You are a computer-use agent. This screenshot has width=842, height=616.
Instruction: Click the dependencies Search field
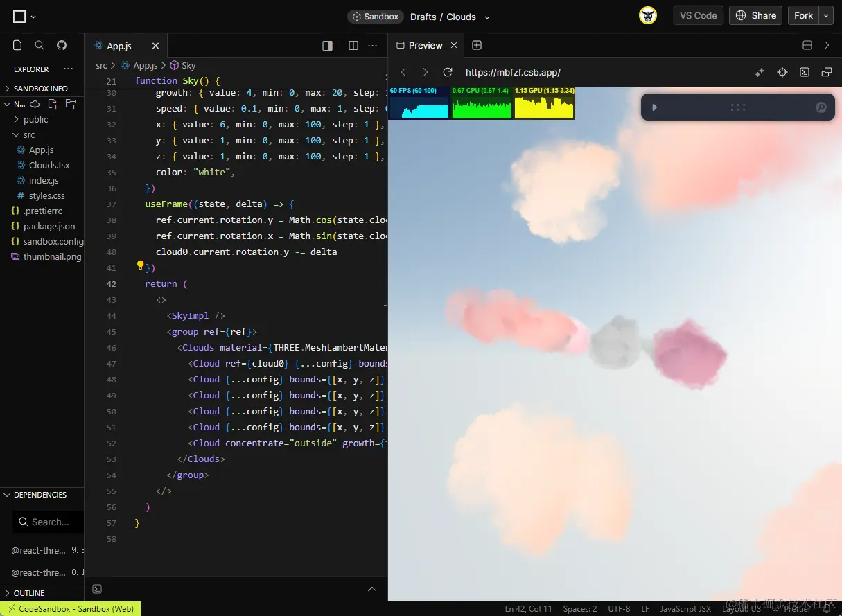pyautogui.click(x=48, y=522)
